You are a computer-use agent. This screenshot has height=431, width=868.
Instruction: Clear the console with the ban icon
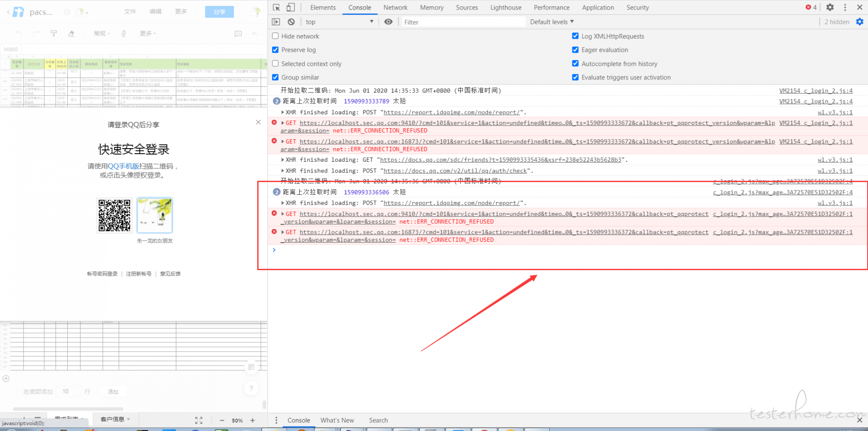click(291, 22)
